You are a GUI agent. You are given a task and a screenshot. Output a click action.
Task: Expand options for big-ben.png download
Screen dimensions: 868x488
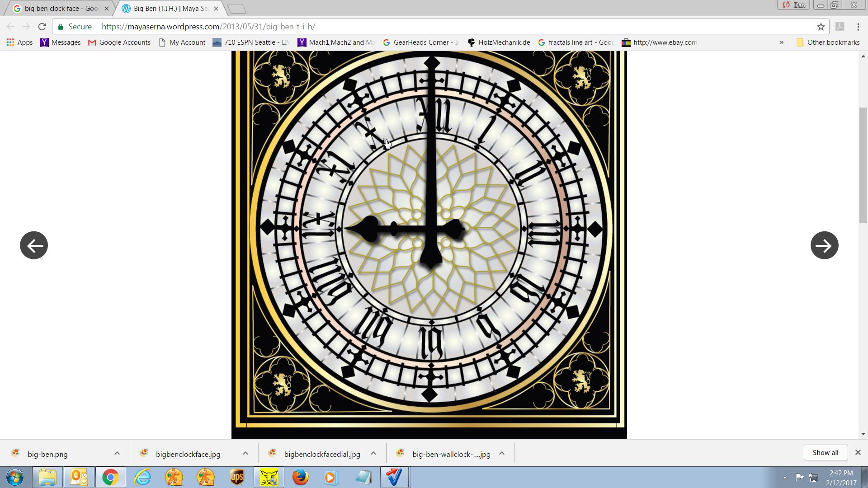click(x=117, y=453)
